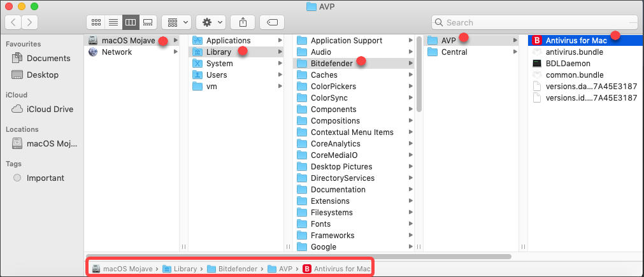This screenshot has width=644, height=277.
Task: Select macOS Mojave in first column
Action: pyautogui.click(x=132, y=40)
